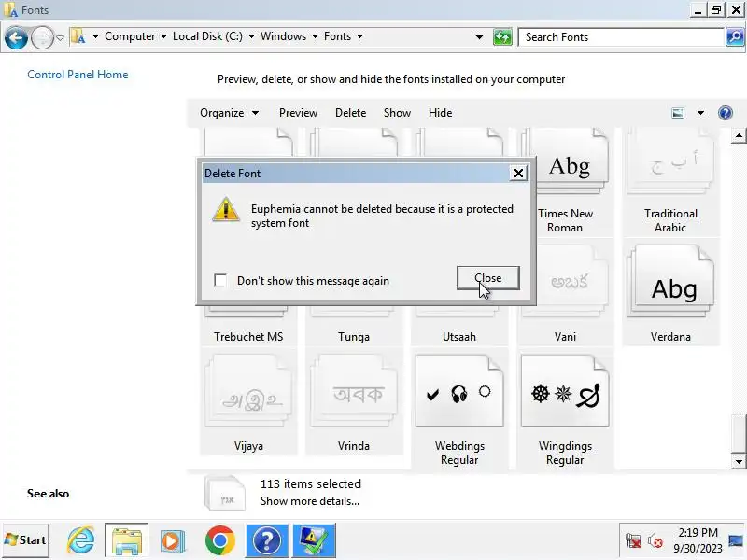Click the green Refresh icon

(x=502, y=37)
